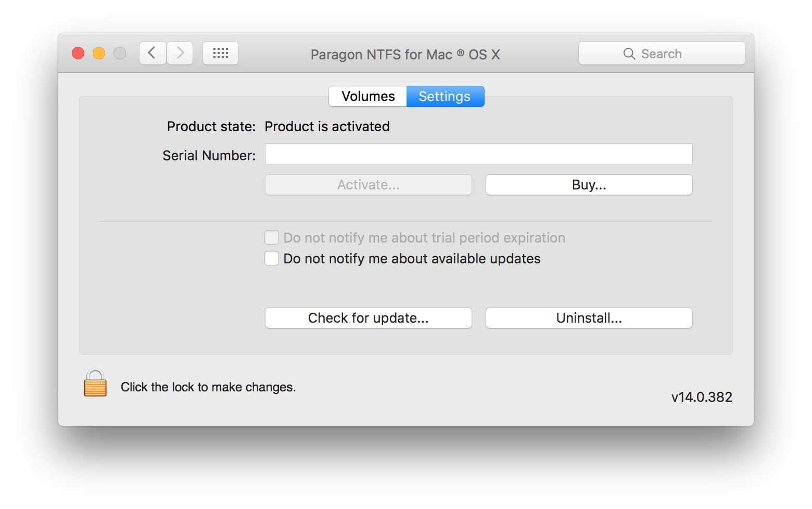Click the forward navigation arrow

[180, 53]
